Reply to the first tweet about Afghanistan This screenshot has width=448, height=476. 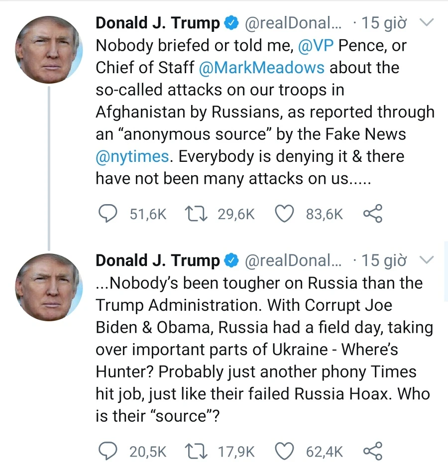tap(106, 214)
